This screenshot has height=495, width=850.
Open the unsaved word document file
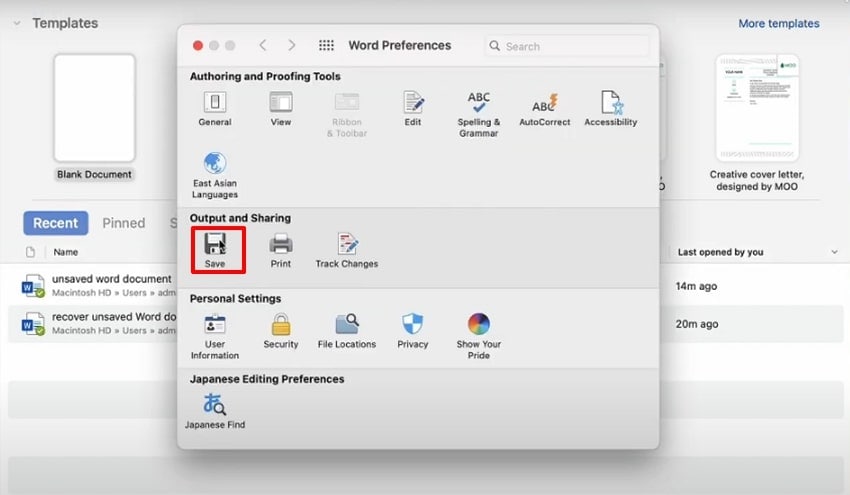(112, 279)
